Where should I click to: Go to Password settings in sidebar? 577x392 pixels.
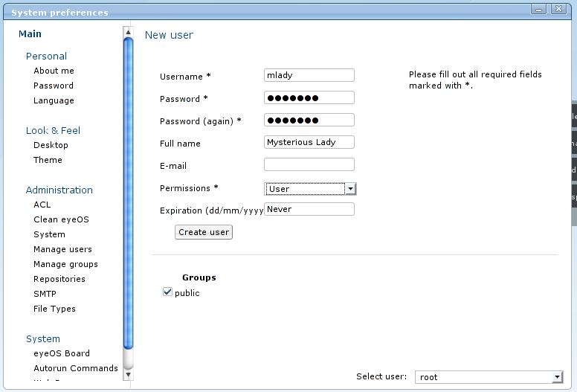click(x=54, y=86)
